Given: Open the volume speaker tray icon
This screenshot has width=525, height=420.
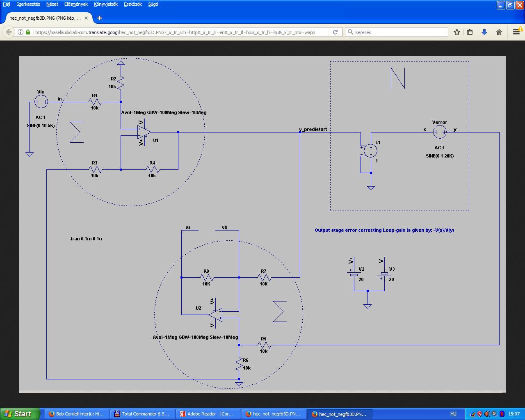Looking at the screenshot, I should click(487, 414).
